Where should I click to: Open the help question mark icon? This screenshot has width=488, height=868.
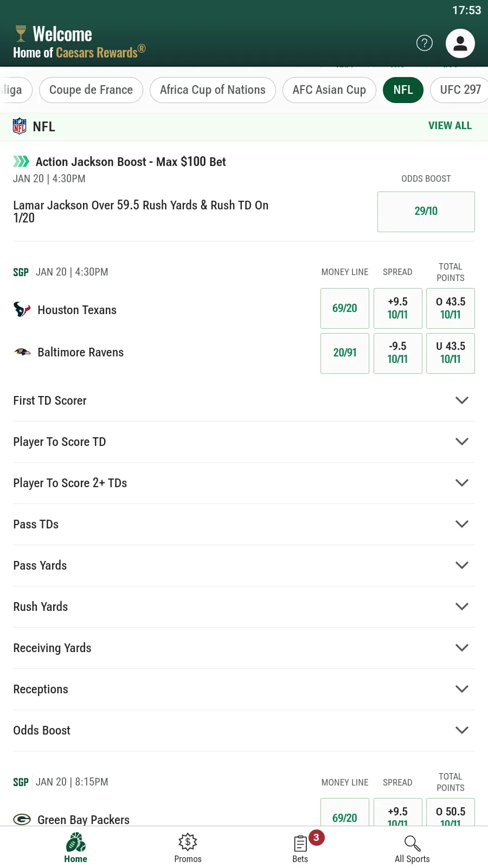(425, 43)
